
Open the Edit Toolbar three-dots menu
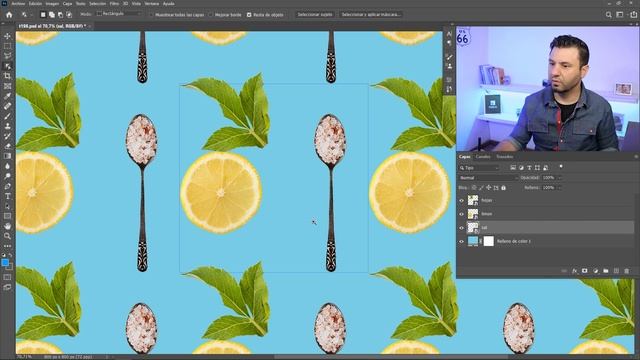click(x=7, y=246)
